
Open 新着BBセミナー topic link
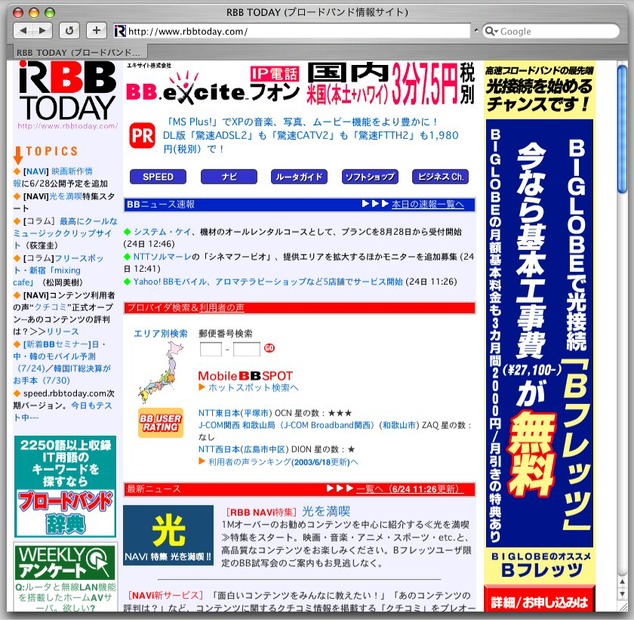point(61,362)
